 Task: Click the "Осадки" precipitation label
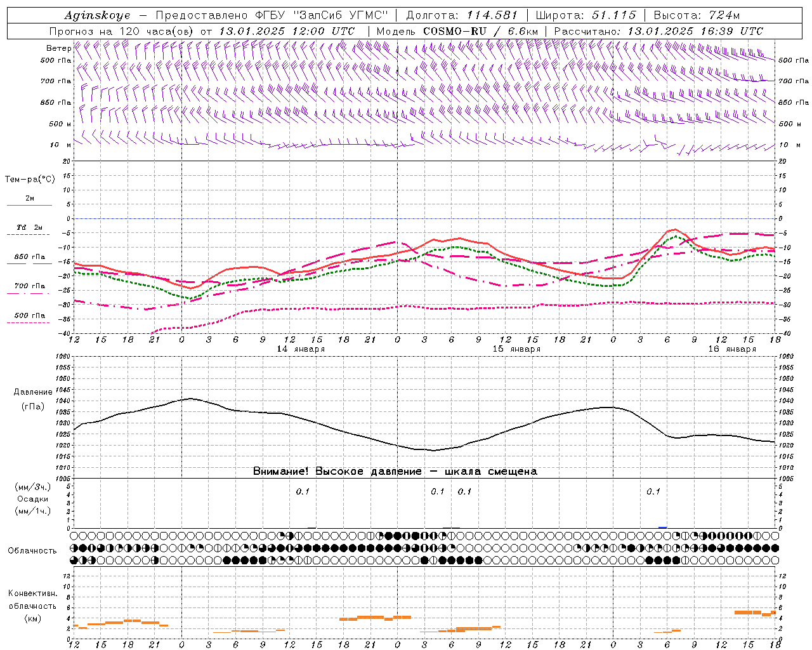coord(32,499)
